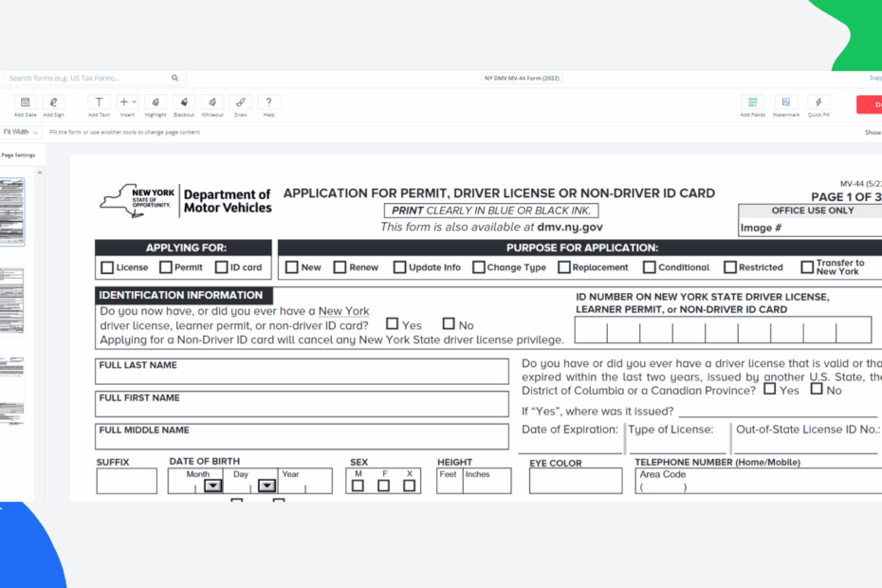Select the Draw tool

tap(239, 101)
